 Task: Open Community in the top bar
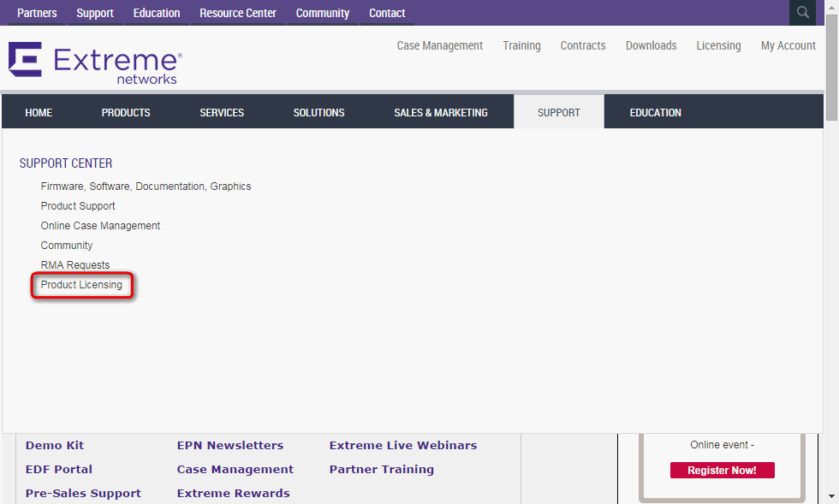[322, 13]
